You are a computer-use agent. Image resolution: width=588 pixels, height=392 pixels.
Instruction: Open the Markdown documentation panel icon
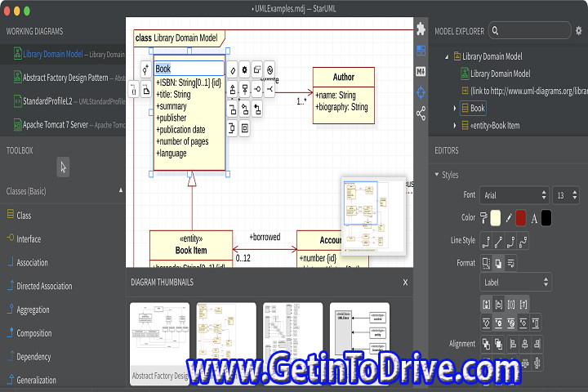click(x=421, y=71)
